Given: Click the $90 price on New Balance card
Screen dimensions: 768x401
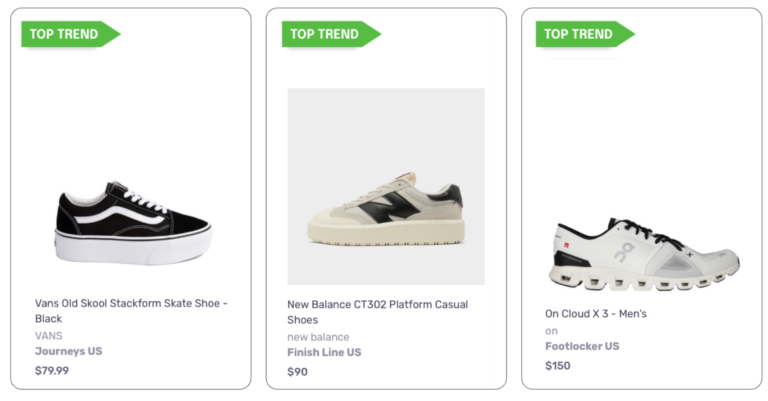Looking at the screenshot, I should tap(298, 372).
